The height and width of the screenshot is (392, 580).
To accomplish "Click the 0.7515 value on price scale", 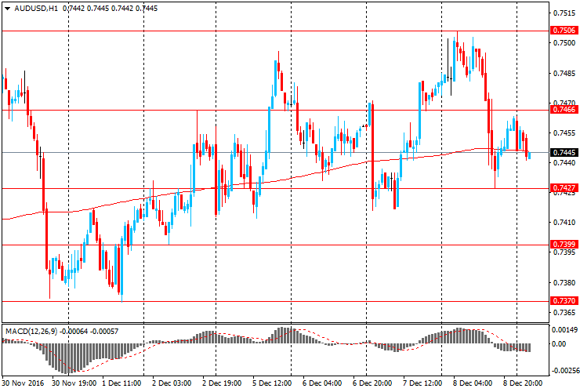I will point(564,13).
